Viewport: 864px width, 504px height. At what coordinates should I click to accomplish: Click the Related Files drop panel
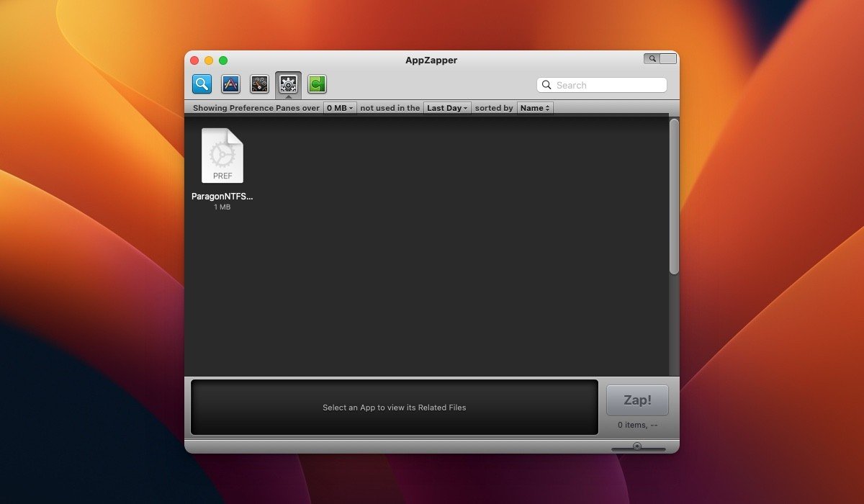394,408
